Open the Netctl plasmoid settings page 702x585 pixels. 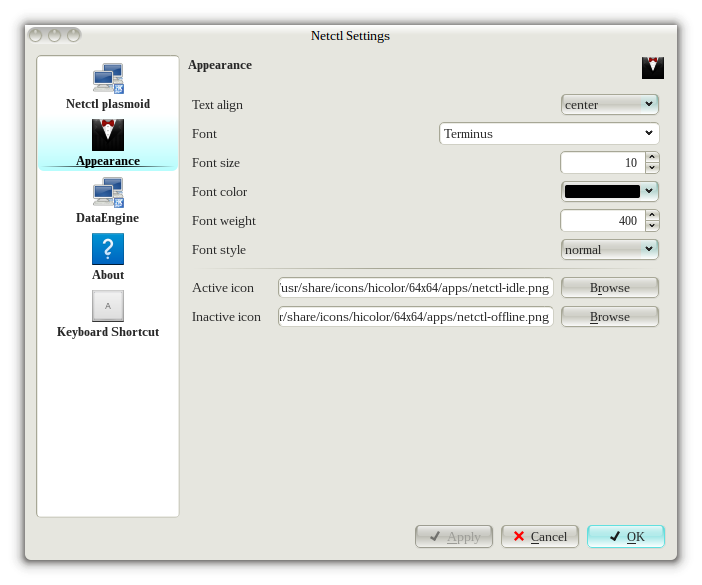(108, 87)
